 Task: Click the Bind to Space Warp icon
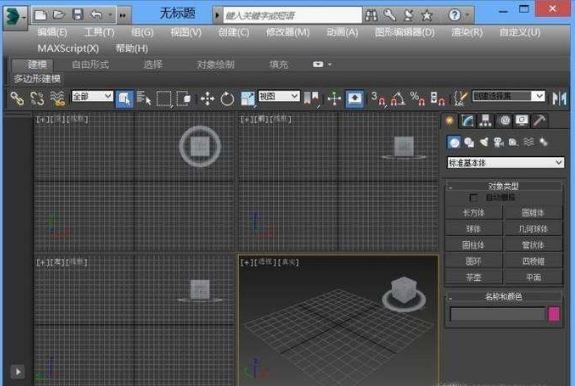pyautogui.click(x=58, y=98)
